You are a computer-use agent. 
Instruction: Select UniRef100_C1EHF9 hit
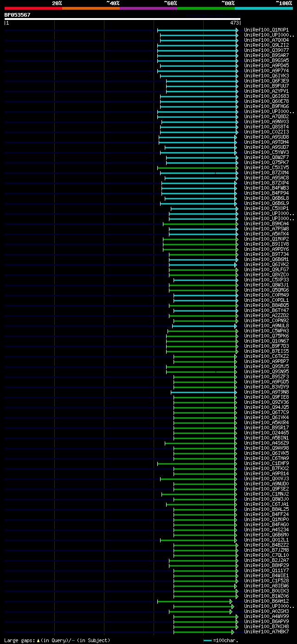[266, 464]
